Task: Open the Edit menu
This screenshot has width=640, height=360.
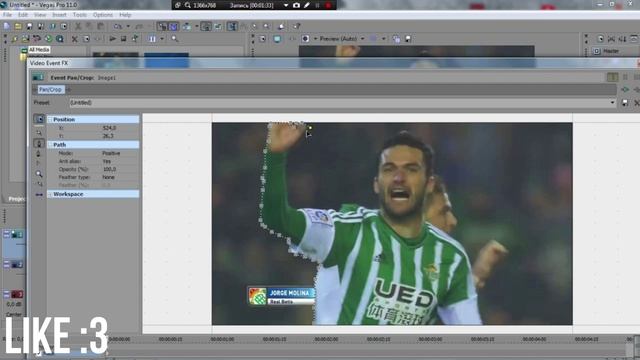Action: (23, 15)
